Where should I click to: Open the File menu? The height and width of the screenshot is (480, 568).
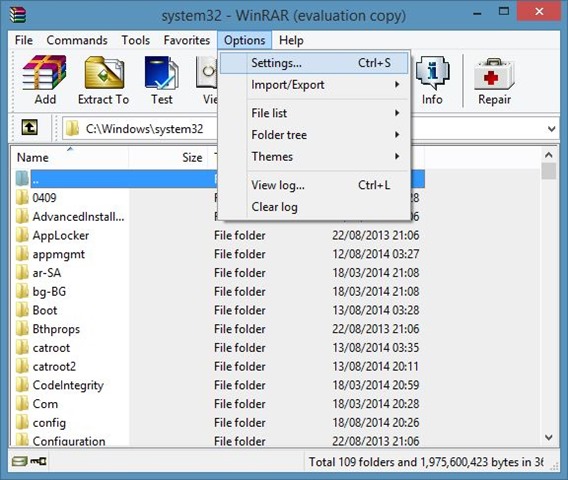[24, 40]
